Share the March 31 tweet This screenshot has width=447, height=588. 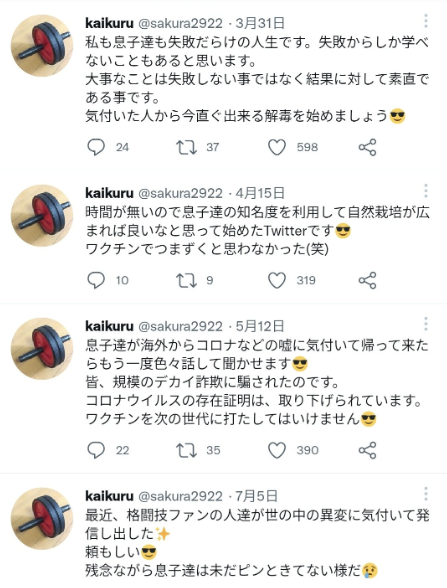[367, 147]
